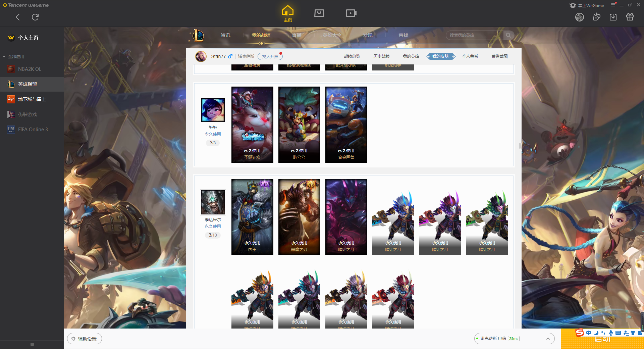Viewport: 644px width, 349px height.
Task: Open the 直播 menu tab
Action: coord(297,35)
